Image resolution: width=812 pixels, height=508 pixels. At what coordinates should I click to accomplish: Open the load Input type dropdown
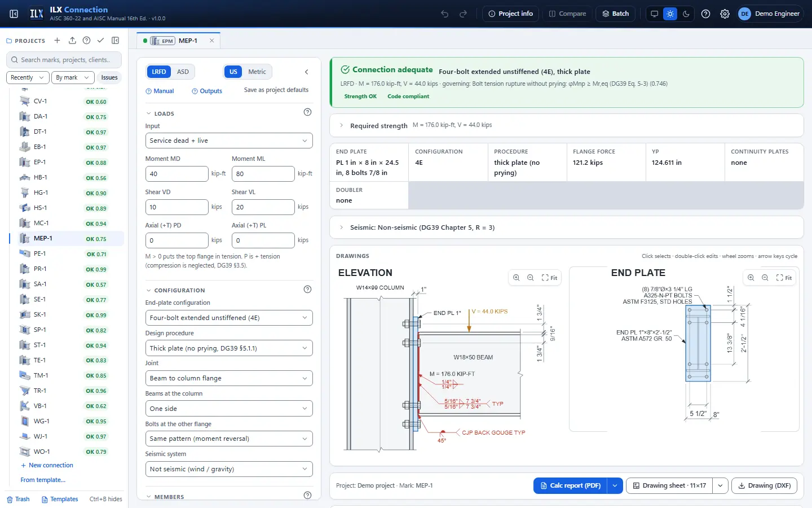click(229, 141)
